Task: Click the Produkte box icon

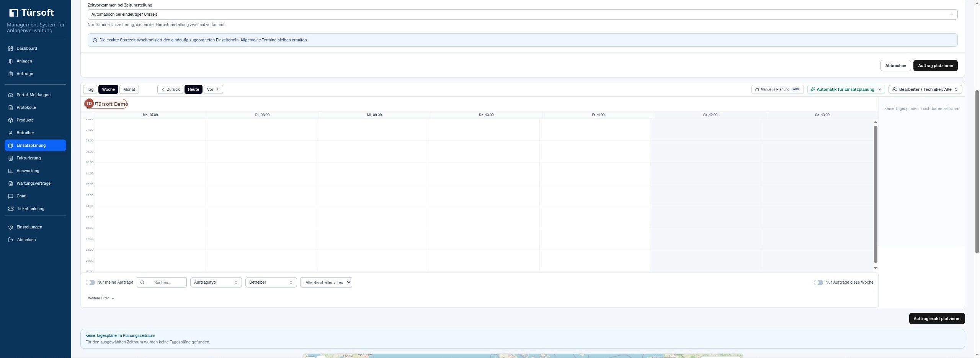Action: tap(11, 120)
